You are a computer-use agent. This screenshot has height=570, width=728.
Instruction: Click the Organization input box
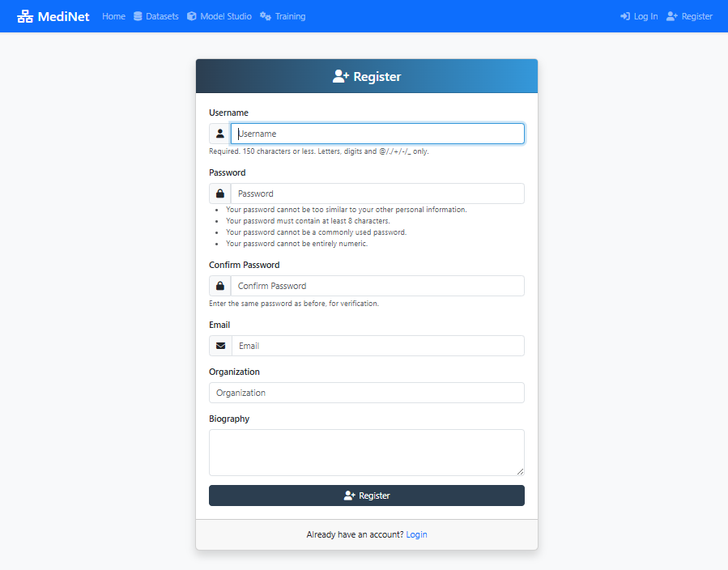coord(366,393)
